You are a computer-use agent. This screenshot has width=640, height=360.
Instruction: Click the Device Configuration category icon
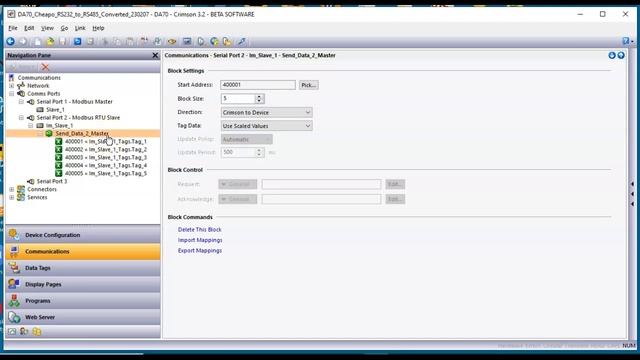[14, 235]
